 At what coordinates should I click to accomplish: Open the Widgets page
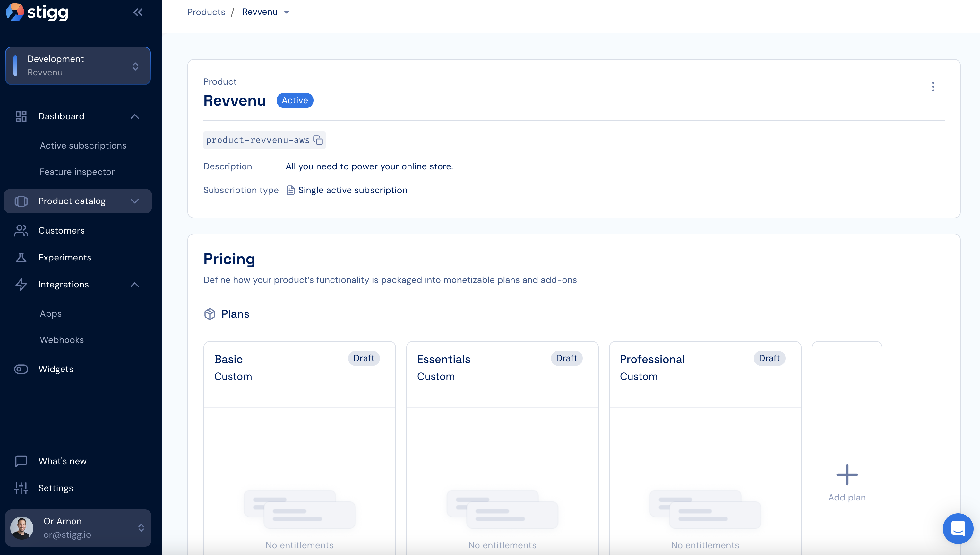(56, 369)
